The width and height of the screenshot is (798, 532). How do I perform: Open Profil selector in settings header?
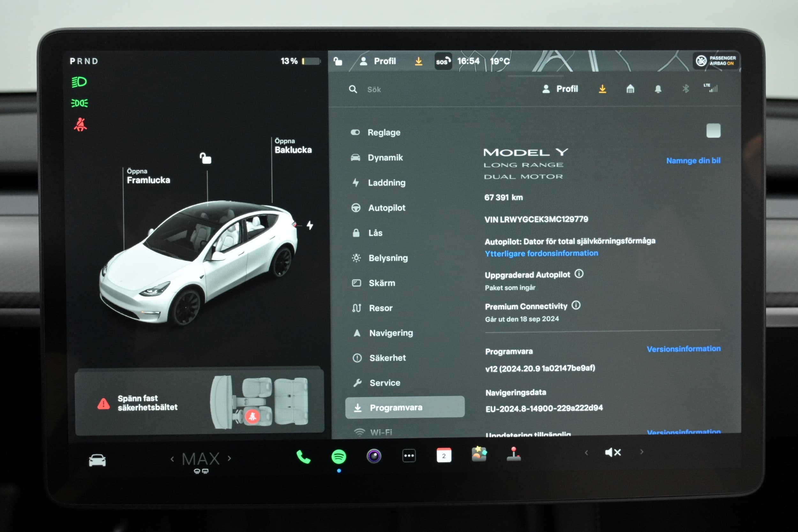pyautogui.click(x=560, y=89)
